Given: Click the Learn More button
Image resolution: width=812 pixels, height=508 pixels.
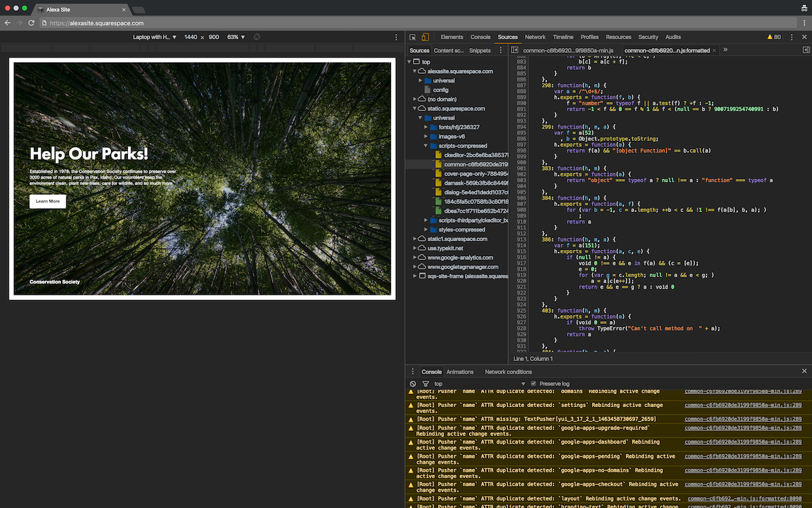Looking at the screenshot, I should point(47,201).
